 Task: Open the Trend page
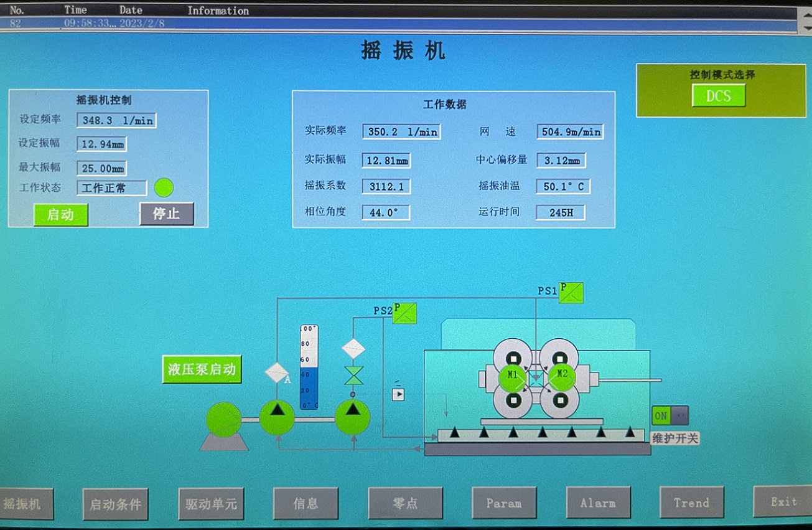coord(692,502)
